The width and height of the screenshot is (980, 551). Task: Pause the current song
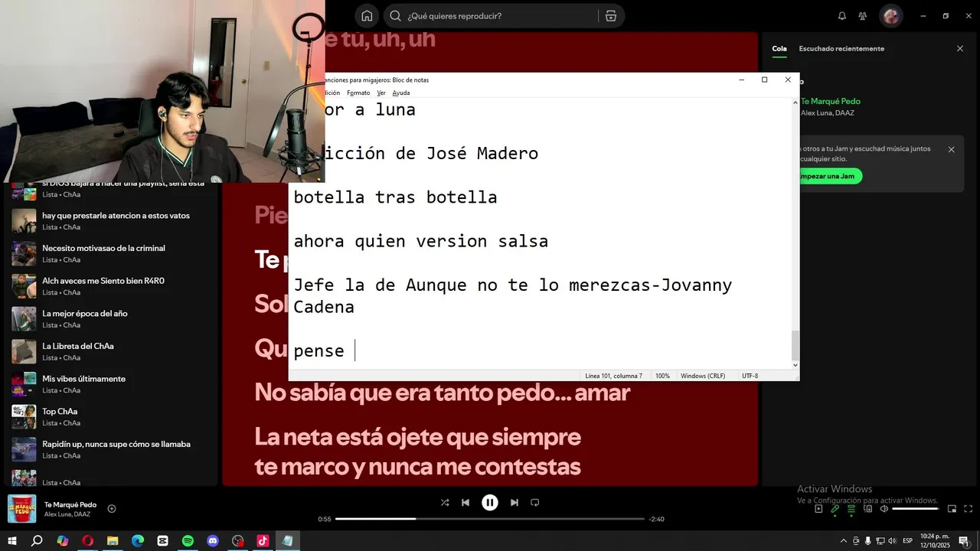point(490,503)
